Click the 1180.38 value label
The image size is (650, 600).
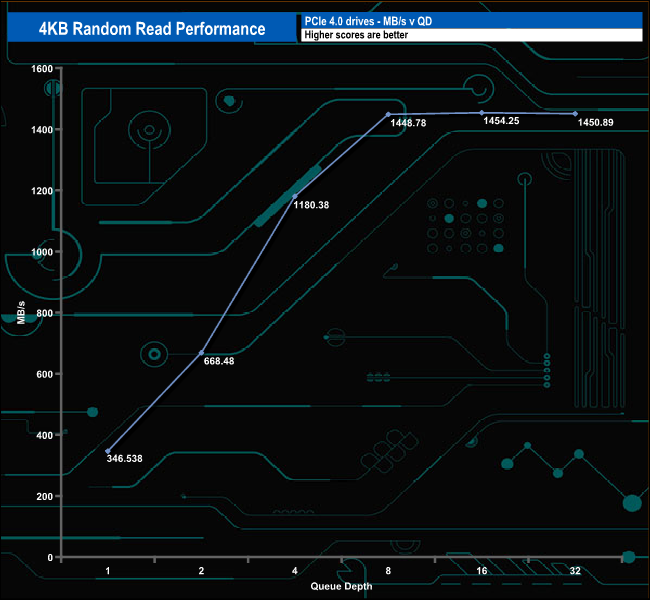311,205
